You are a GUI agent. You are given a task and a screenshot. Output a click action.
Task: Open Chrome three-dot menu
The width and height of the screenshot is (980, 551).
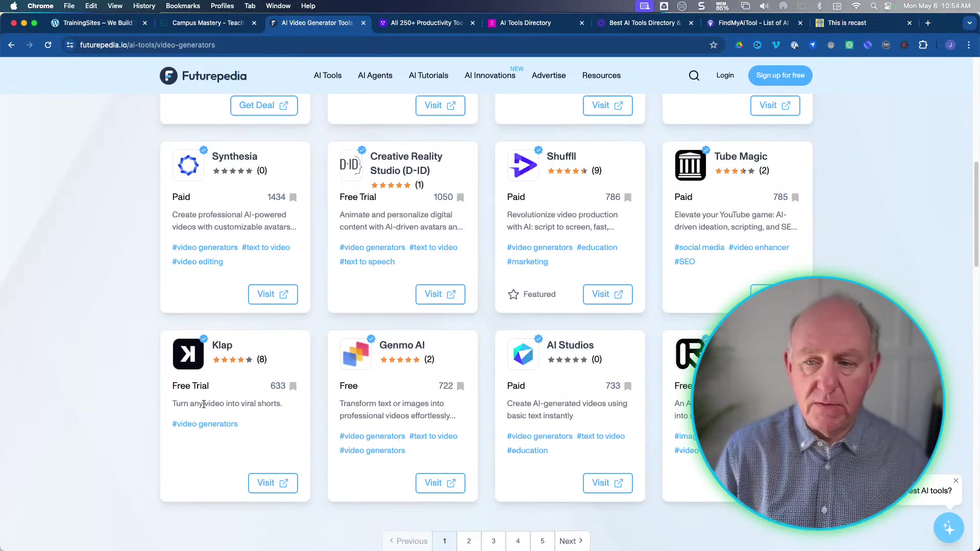click(x=969, y=45)
